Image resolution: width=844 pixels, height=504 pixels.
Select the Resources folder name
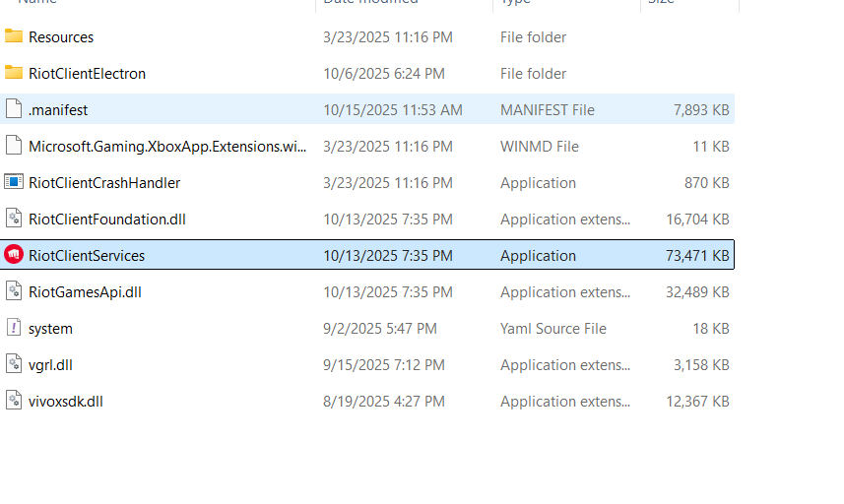61,37
